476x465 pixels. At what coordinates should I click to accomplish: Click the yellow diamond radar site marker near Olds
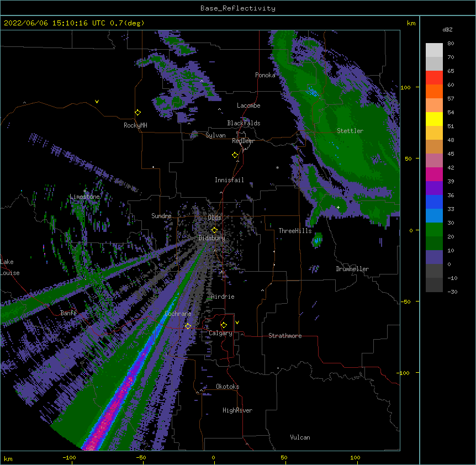pos(214,230)
